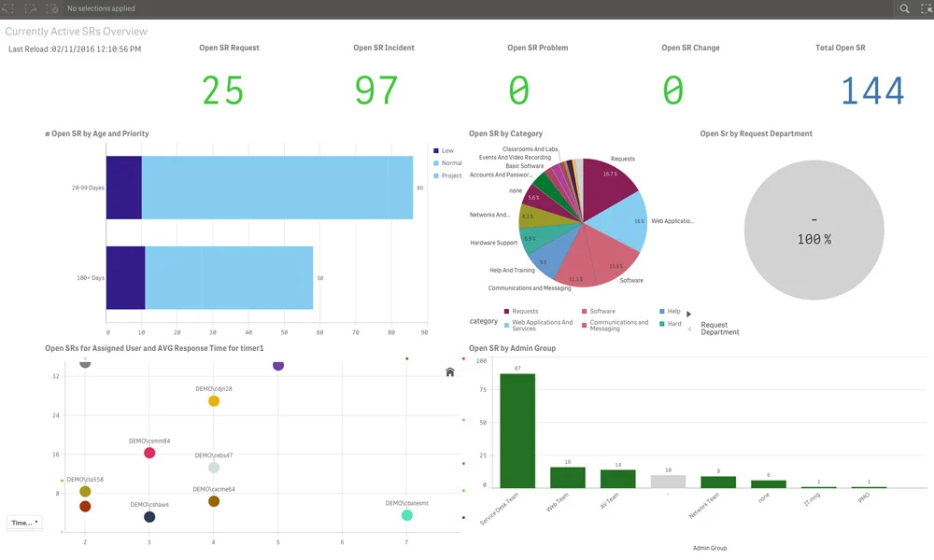Click the Software legend entry
This screenshot has height=560, width=934.
[x=598, y=311]
